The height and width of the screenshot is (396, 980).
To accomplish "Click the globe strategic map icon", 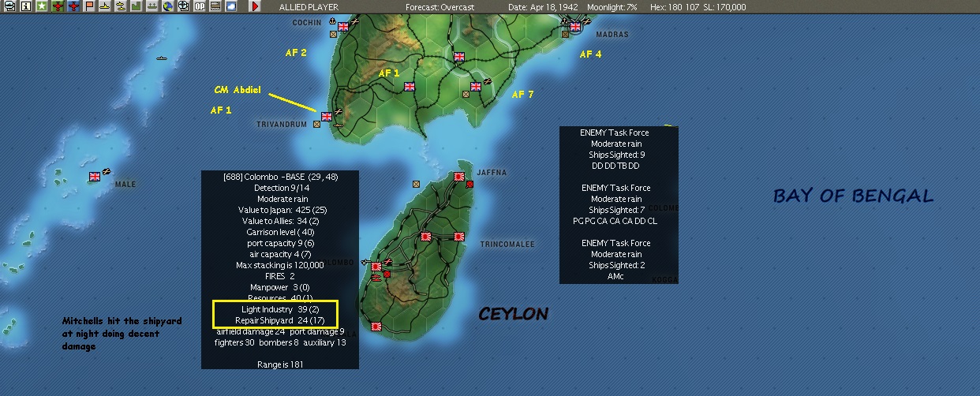I will coord(167,6).
